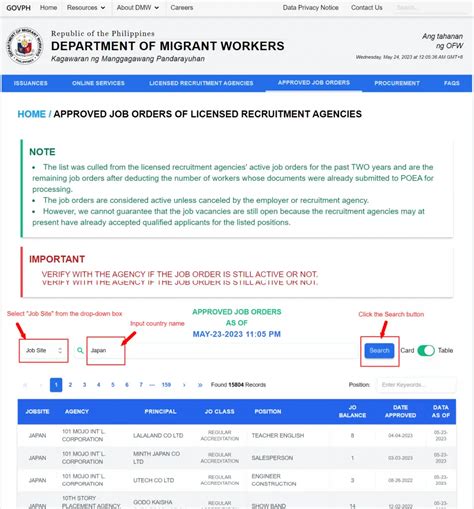The image size is (474, 509).
Task: Click the DATA AS OF column header
Action: 441,412
